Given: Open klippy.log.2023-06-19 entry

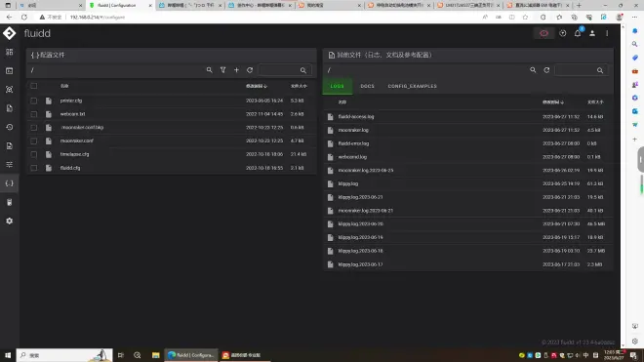Looking at the screenshot, I should (360, 237).
